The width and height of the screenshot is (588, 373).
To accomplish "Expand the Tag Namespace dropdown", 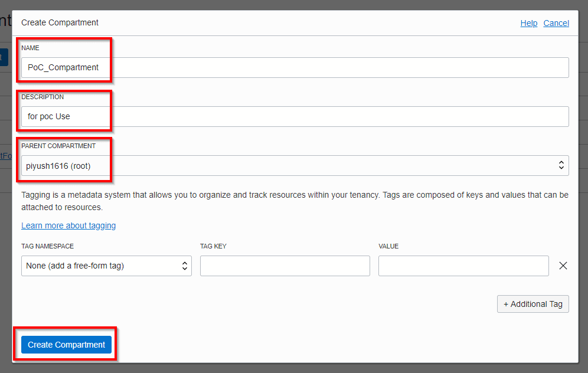I will 106,266.
